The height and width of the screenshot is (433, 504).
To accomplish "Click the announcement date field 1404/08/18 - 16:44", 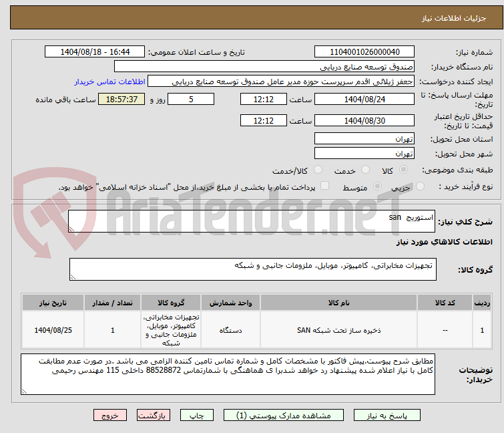I will click(x=95, y=52).
